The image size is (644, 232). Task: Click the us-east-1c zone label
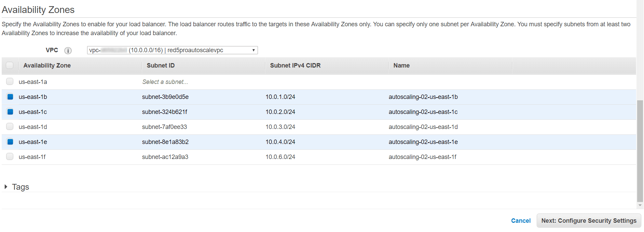click(x=33, y=112)
